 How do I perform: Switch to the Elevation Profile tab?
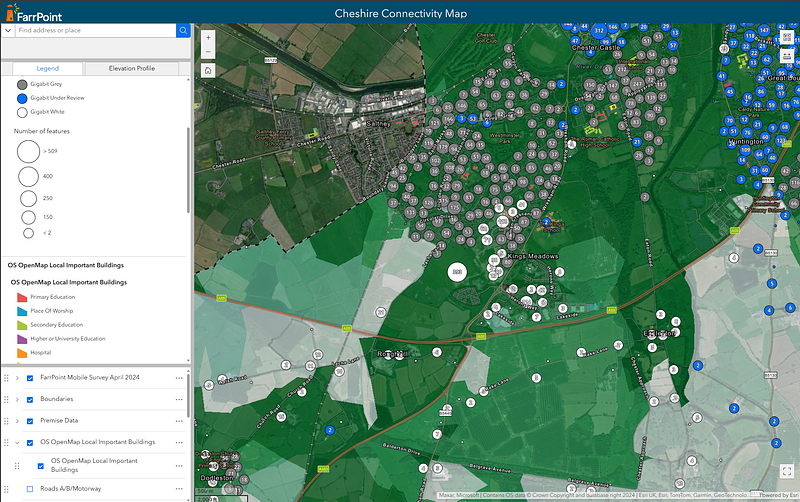(132, 68)
